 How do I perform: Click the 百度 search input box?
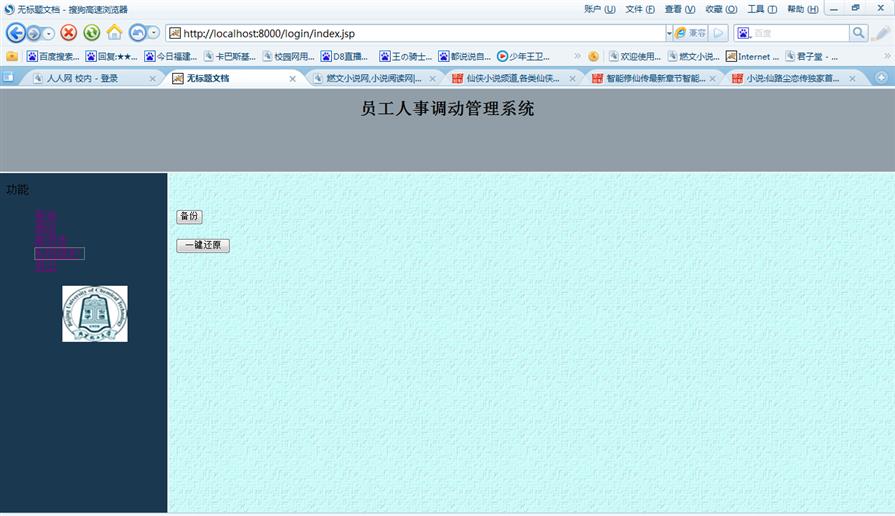(800, 33)
